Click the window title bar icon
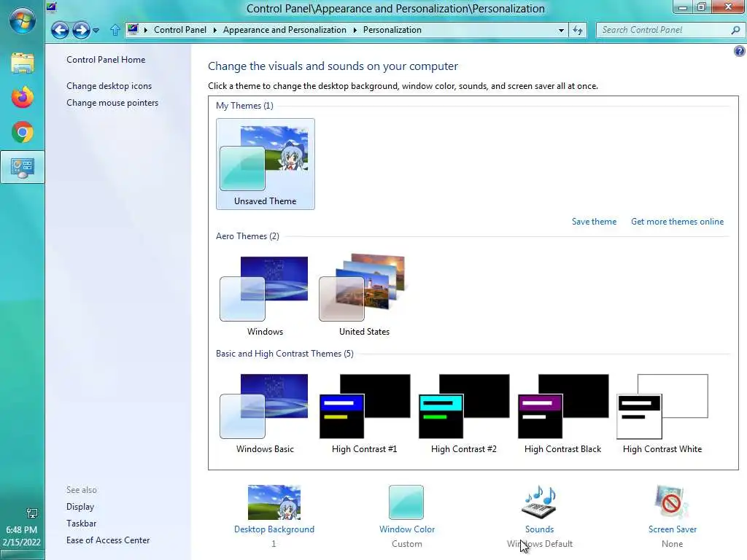 click(52, 7)
